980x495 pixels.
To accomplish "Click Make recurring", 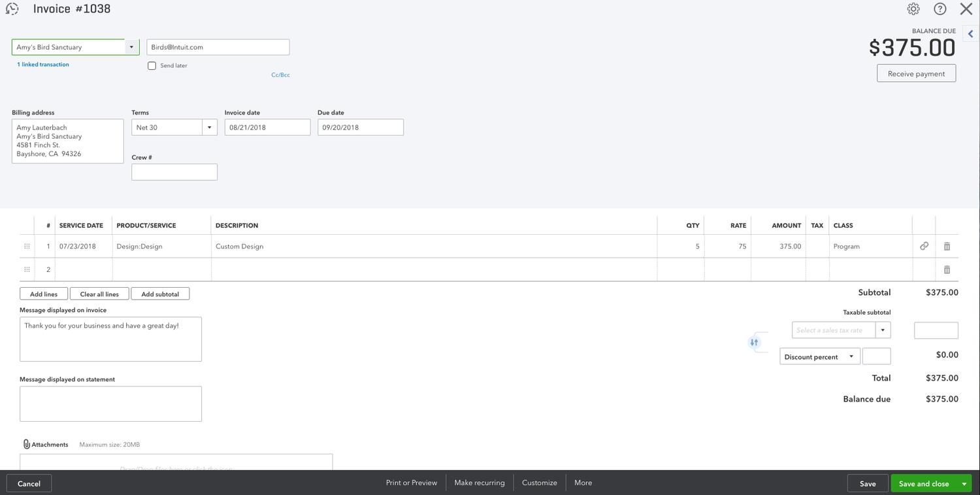I will 480,483.
